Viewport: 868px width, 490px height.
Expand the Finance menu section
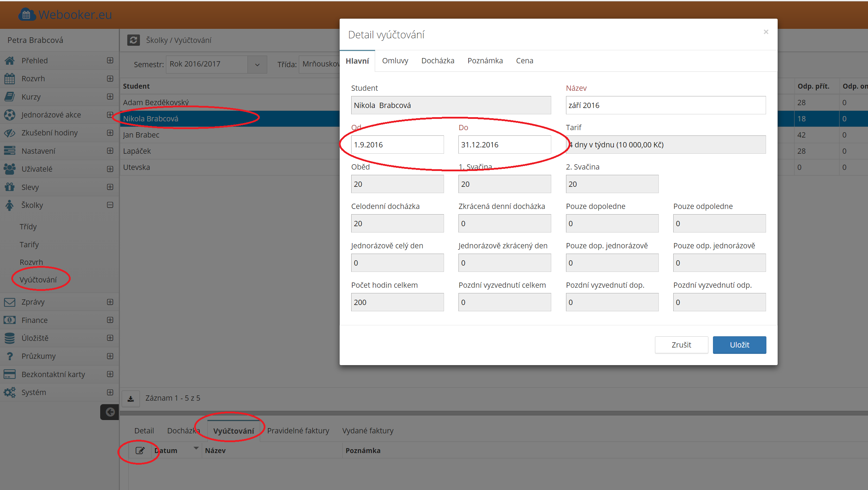tap(110, 320)
